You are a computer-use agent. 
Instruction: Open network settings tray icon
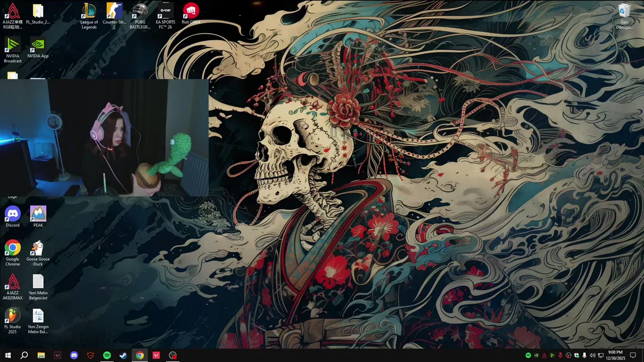[x=601, y=355]
